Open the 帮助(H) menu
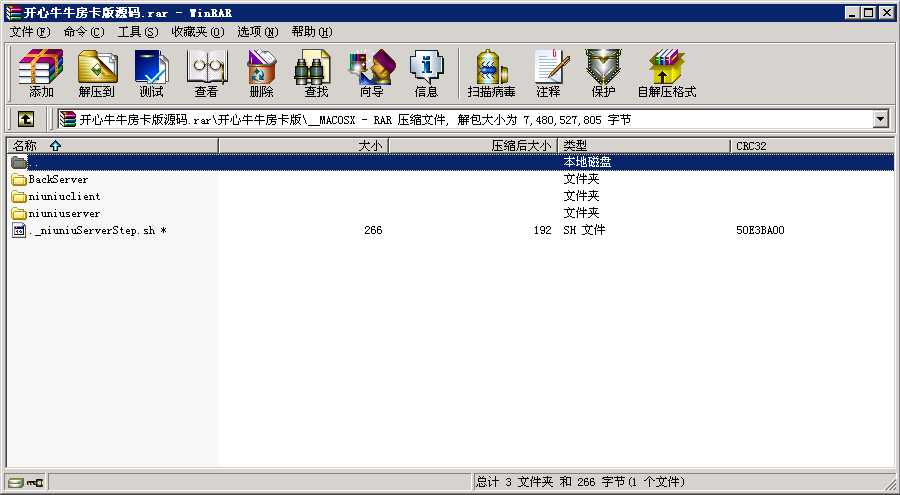This screenshot has height=495, width=900. click(312, 32)
